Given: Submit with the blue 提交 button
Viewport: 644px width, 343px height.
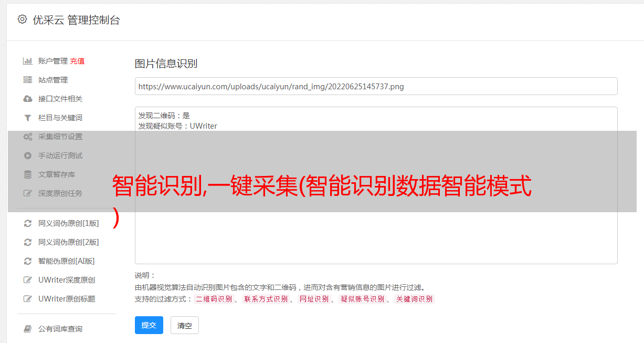Looking at the screenshot, I should [x=149, y=325].
